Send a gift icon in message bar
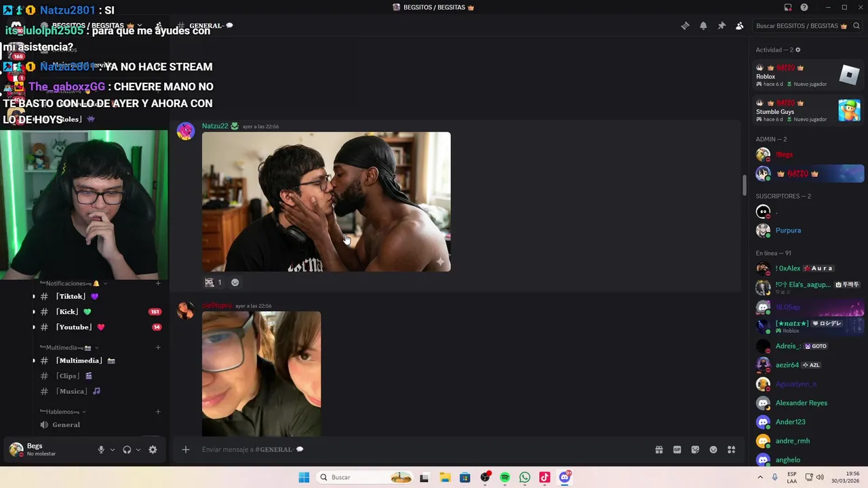Screen dimensions: 868x488 (658, 449)
